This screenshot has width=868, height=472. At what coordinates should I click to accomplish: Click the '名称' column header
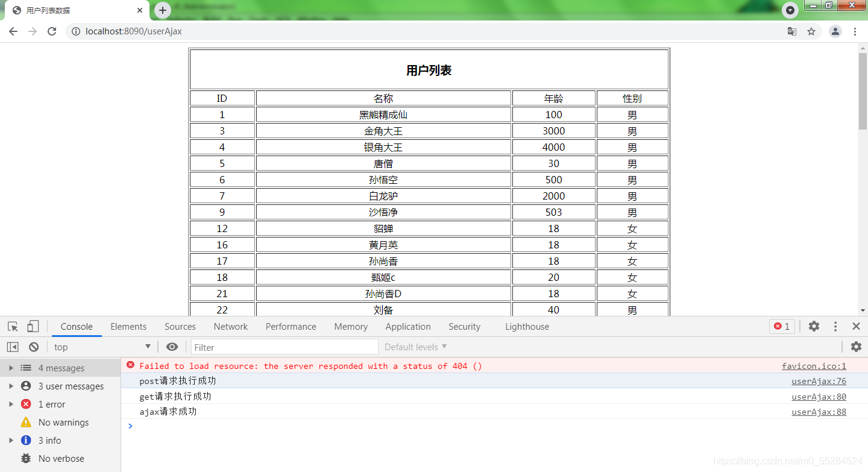(383, 98)
